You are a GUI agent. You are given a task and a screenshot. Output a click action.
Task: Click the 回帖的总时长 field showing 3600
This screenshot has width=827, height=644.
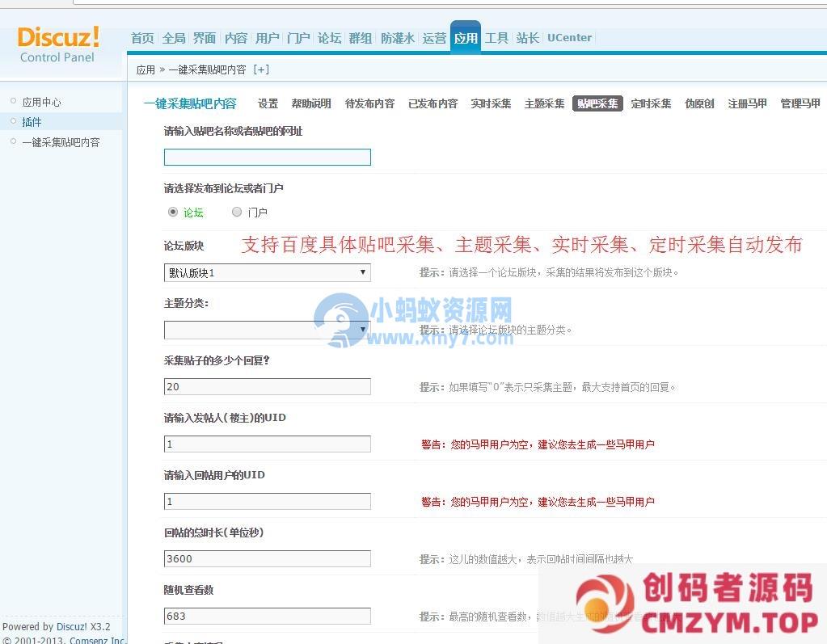267,558
